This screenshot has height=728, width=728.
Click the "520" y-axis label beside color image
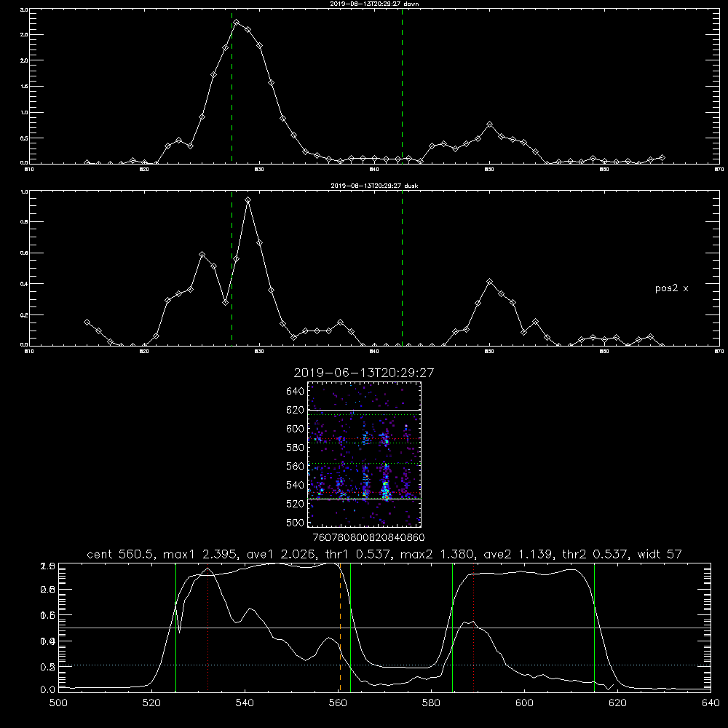[x=296, y=504]
